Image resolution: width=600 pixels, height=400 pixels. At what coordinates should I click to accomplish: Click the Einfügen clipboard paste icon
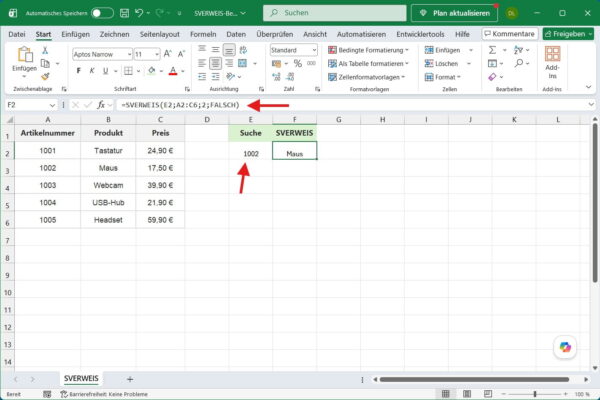click(x=25, y=54)
